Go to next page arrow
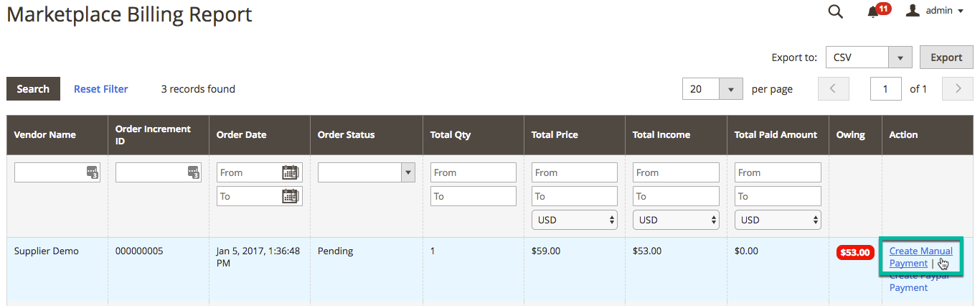The width and height of the screenshot is (980, 306). click(958, 89)
